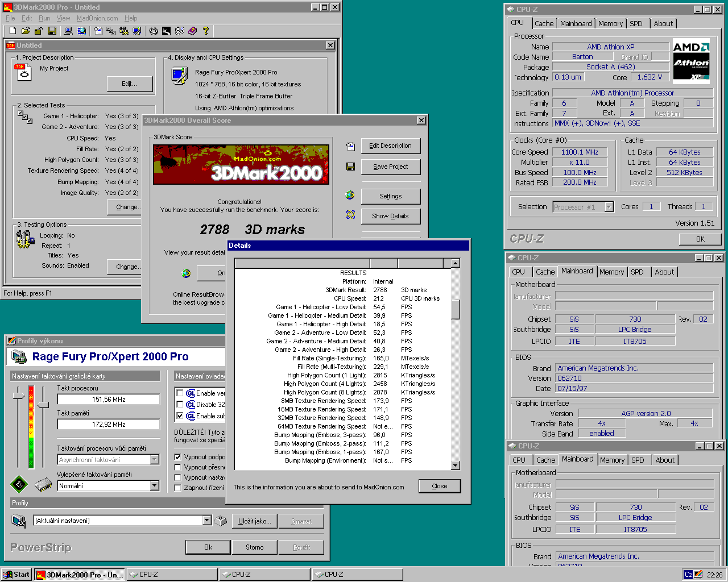728x582 pixels.
Task: Click the grey ring toolbar icon
Action: click(x=154, y=31)
